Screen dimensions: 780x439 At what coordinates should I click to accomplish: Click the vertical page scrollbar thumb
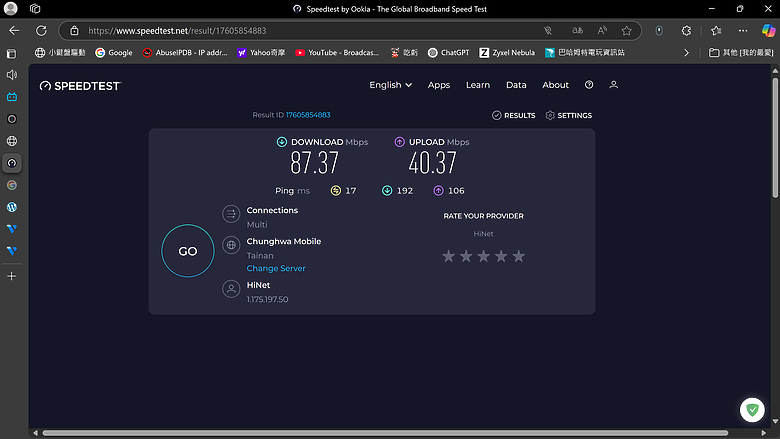(x=775, y=138)
